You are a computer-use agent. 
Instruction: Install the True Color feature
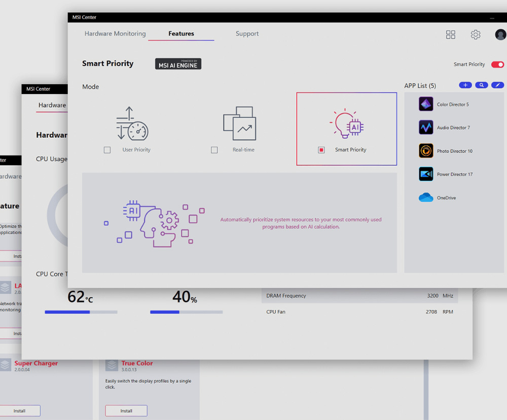(x=126, y=411)
